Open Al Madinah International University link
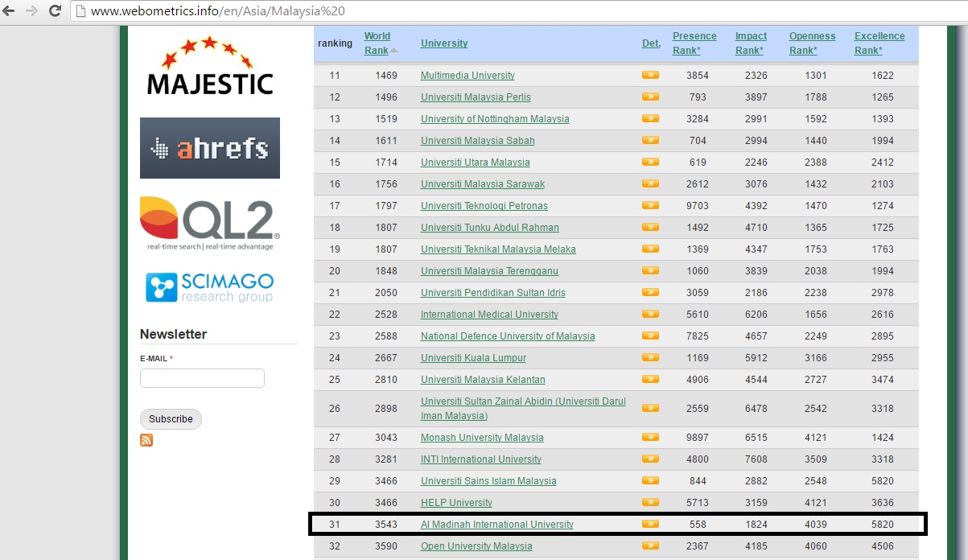968x560 pixels. [497, 525]
